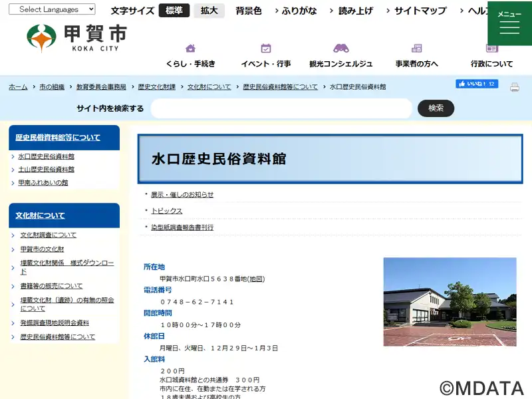
Task: Click the printer icon
Action: click(515, 88)
